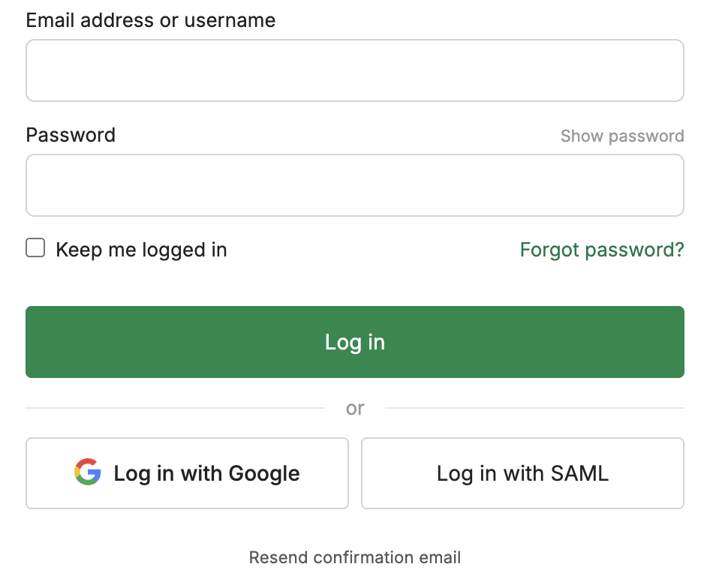707x588 pixels.
Task: Click the "Keep me logged in" label text
Action: (x=141, y=250)
